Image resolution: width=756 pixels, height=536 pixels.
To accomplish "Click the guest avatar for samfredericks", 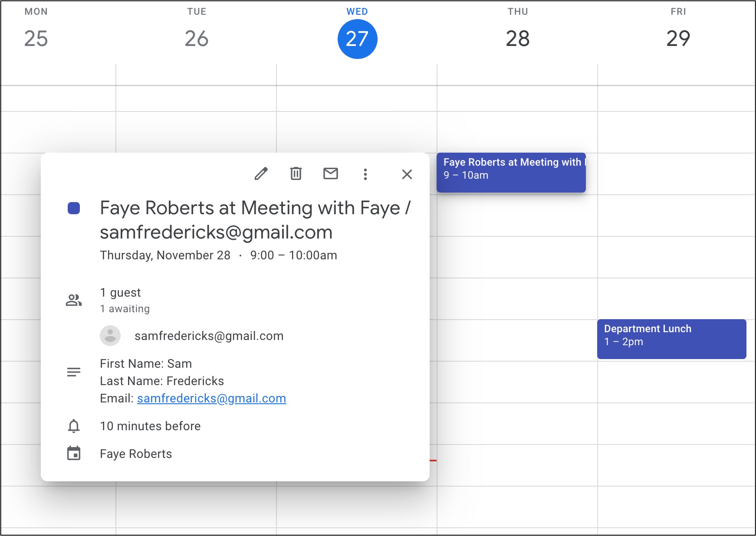I will pos(110,336).
